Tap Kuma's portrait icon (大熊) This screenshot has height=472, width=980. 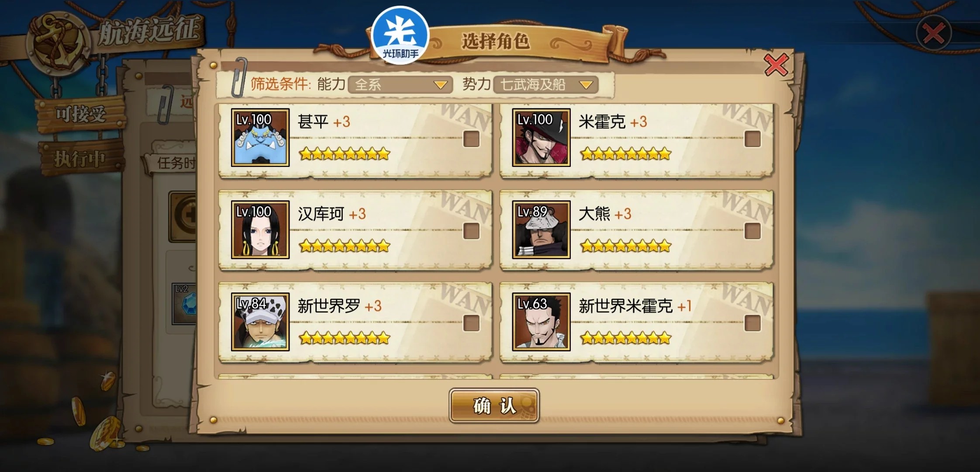pos(541,229)
